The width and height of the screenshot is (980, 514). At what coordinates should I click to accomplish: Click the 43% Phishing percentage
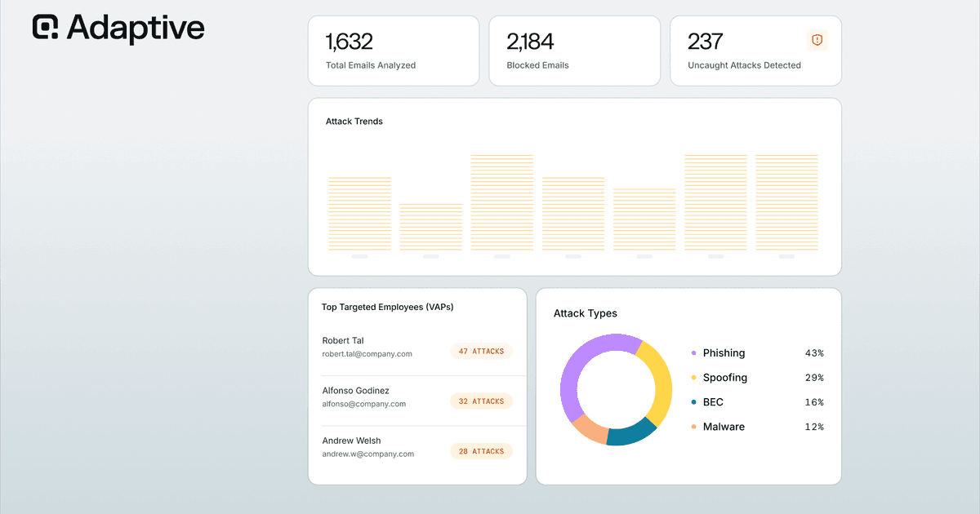[x=814, y=353]
